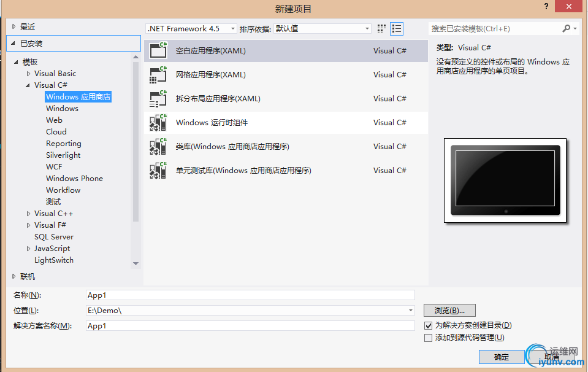Select the grid app (网格应用程序) template icon
Image resolution: width=588 pixels, height=372 pixels.
pos(158,75)
